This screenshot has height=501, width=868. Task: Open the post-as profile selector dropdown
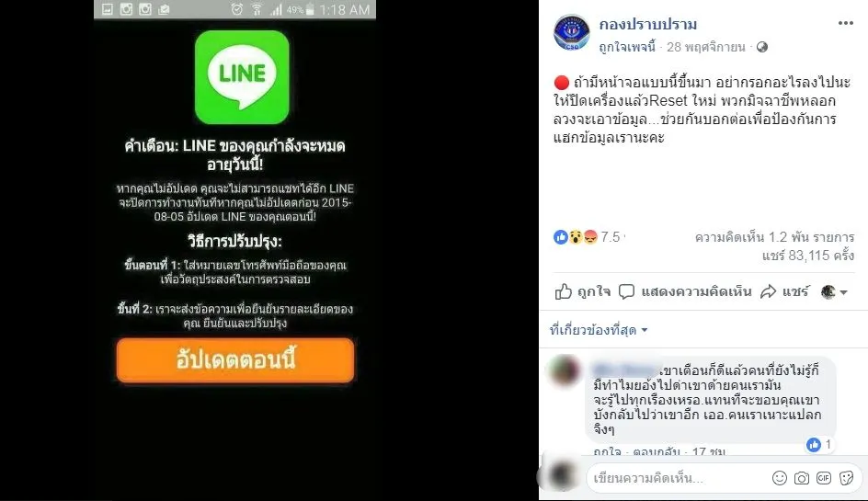click(x=834, y=291)
